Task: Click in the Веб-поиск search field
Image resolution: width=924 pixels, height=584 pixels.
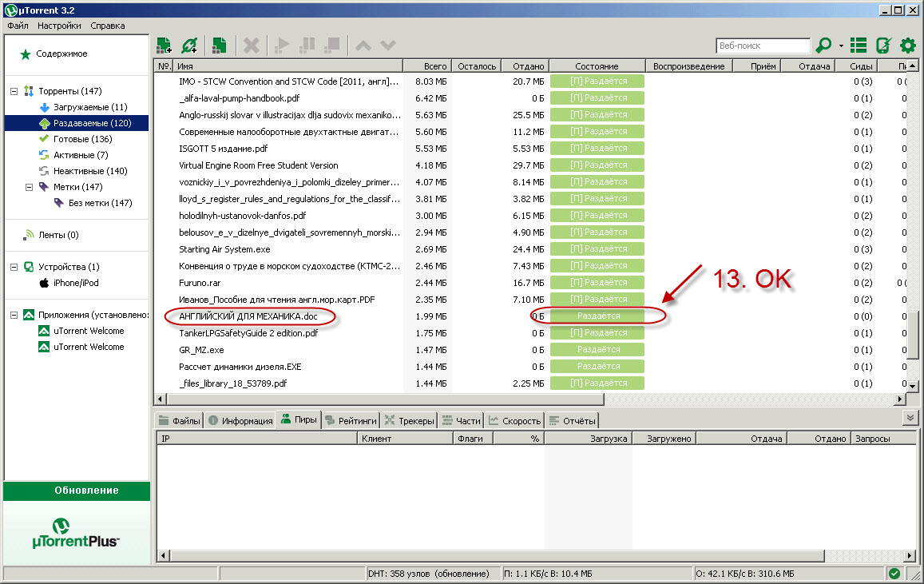Action: (x=763, y=46)
